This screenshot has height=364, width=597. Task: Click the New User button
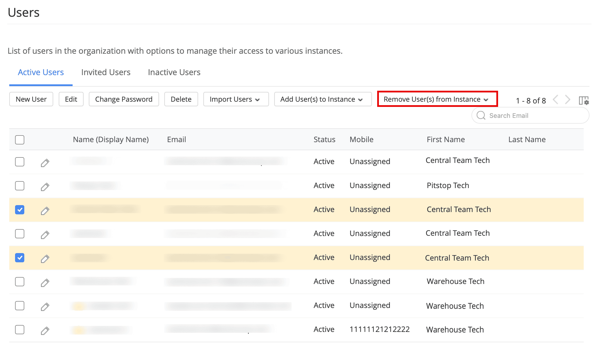tap(31, 99)
